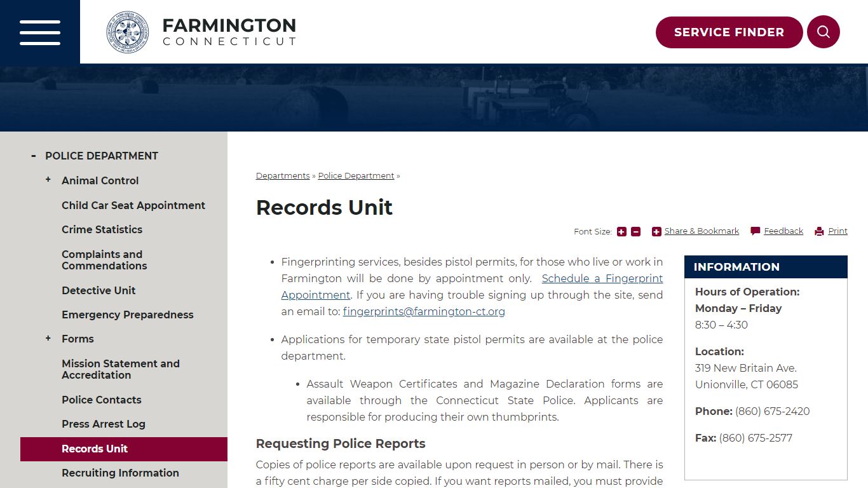Expand the Animal Control submenu

[x=48, y=180]
